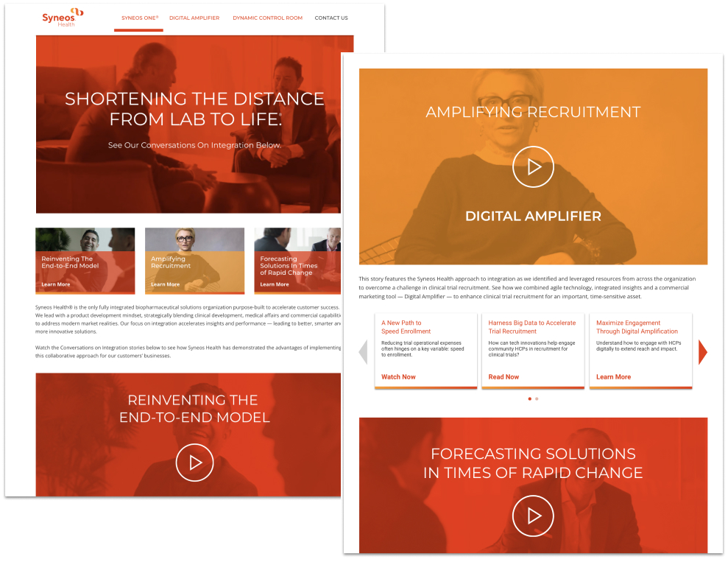
Task: Select the first carousel page dot
Action: click(x=530, y=399)
